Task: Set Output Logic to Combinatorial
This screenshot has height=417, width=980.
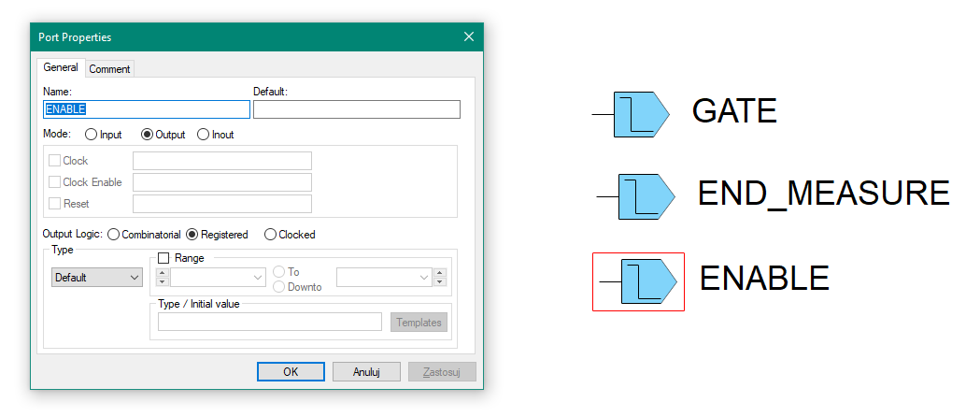Action: (114, 235)
